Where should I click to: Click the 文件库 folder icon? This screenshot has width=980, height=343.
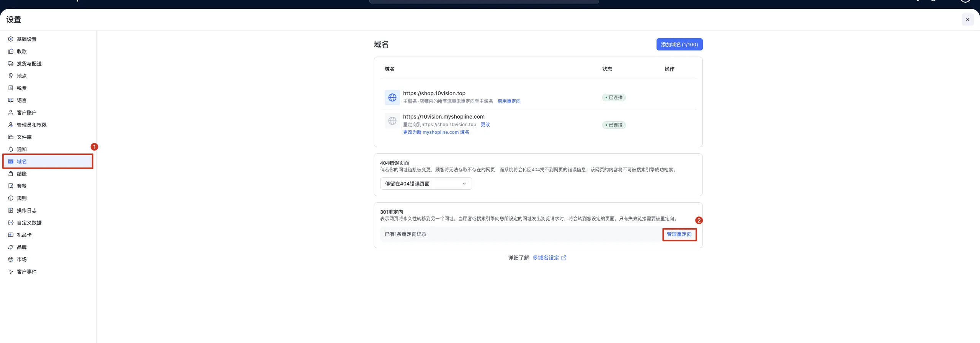coord(11,137)
